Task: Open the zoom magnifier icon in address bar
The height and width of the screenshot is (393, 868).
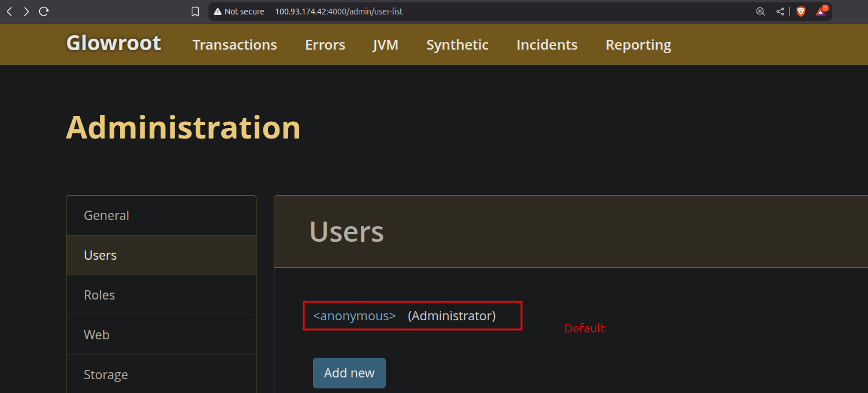Action: [761, 12]
